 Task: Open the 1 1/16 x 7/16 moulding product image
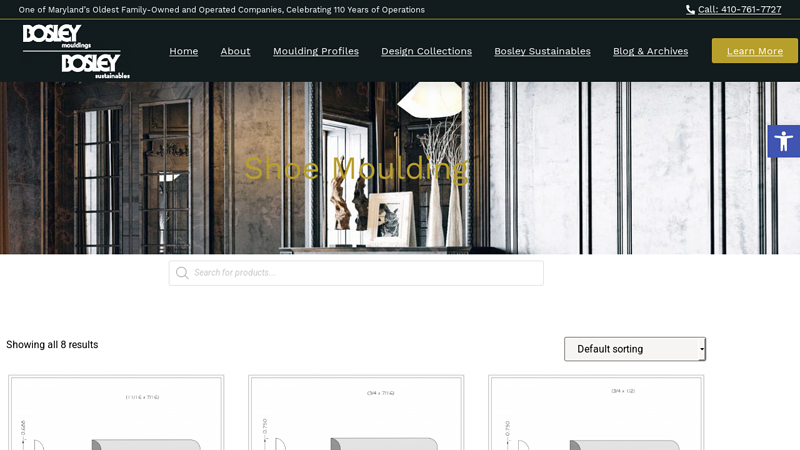point(116,415)
